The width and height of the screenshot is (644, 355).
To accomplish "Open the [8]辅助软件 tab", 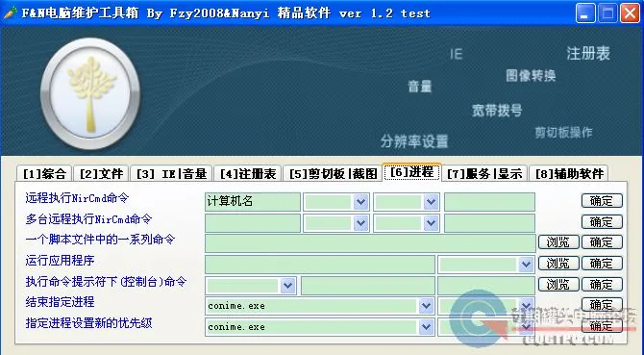I will pos(569,174).
